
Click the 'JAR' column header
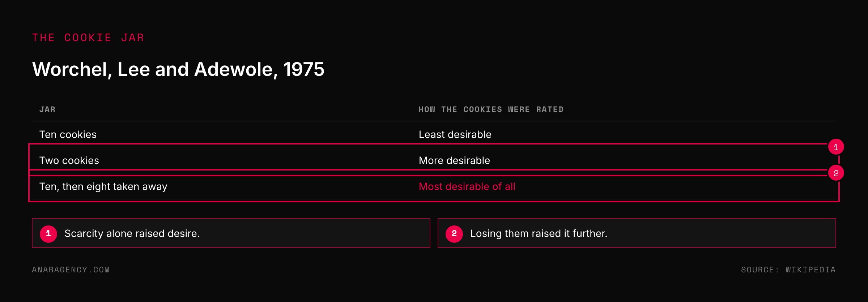(x=47, y=109)
